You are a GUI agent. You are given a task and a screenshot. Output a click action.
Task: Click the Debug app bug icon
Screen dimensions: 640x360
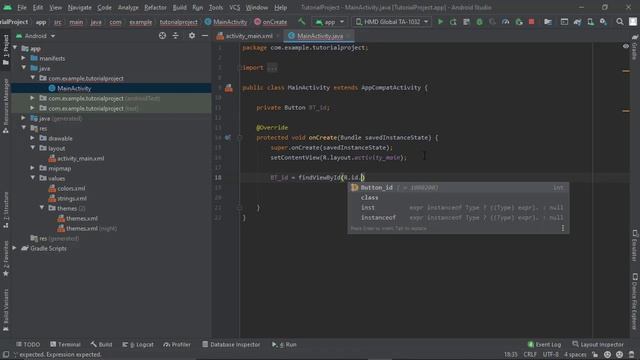pos(479,22)
